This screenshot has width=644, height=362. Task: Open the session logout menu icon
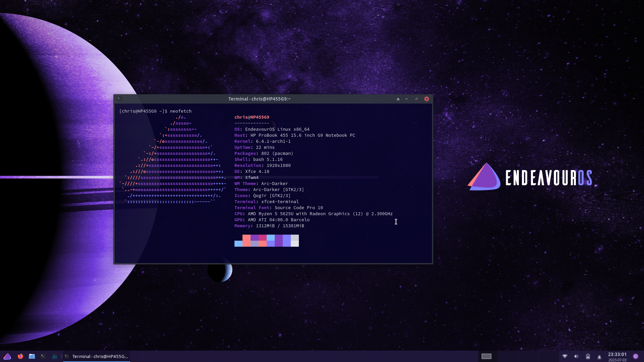(x=636, y=356)
